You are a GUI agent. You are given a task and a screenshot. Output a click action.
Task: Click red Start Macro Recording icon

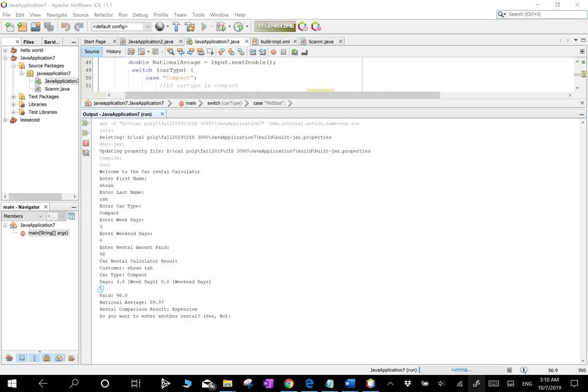pyautogui.click(x=273, y=52)
